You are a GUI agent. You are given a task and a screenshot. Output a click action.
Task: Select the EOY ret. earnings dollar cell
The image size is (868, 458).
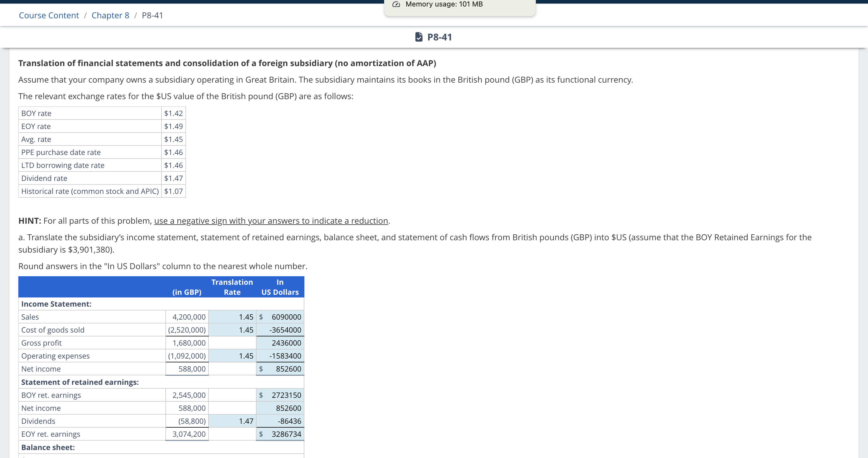point(280,434)
